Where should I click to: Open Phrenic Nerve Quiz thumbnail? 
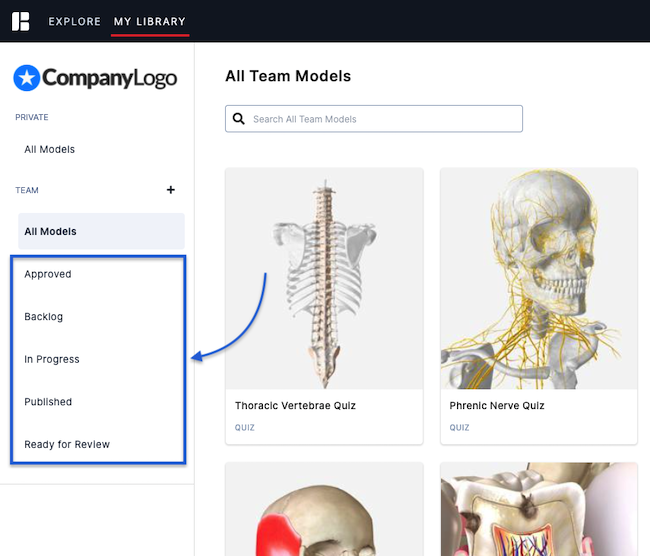(539, 279)
